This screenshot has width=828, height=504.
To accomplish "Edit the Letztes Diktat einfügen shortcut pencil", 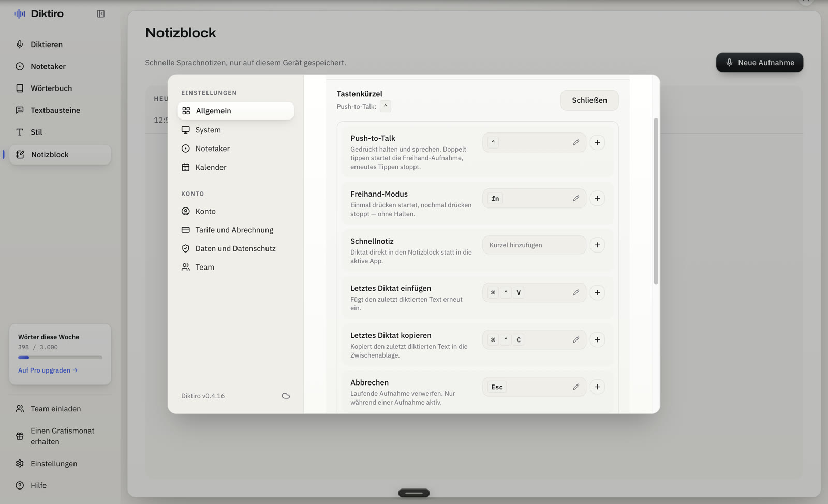I will pyautogui.click(x=576, y=292).
